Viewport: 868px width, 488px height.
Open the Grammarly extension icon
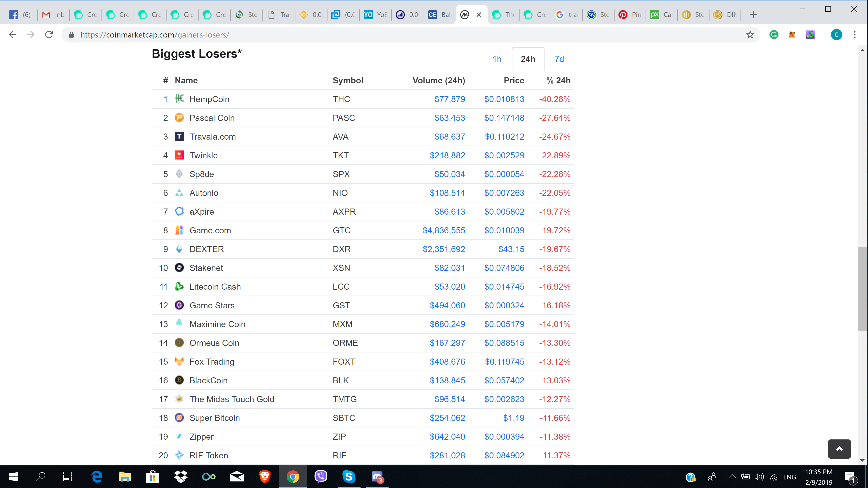[x=774, y=35]
